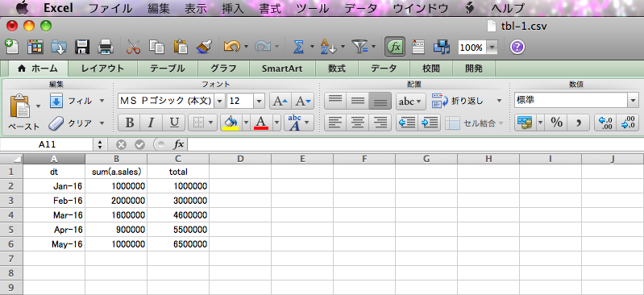Paste using the toolbar clipboard icon

click(180, 47)
